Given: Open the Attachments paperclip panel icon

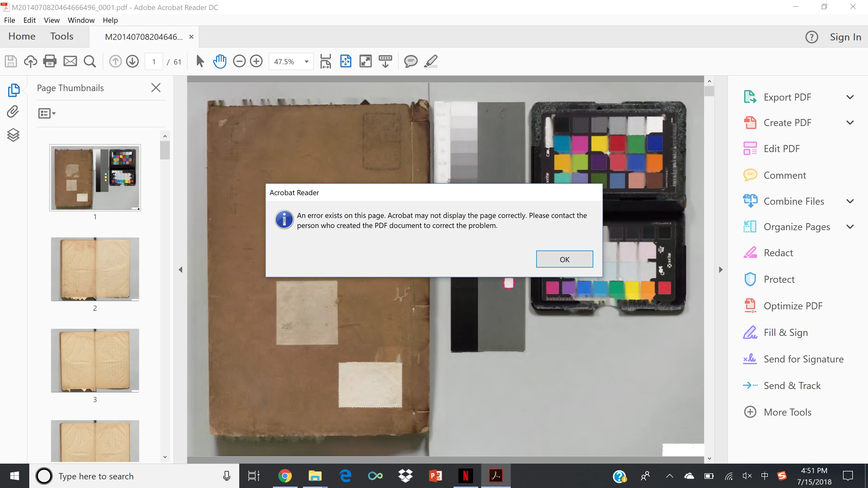Looking at the screenshot, I should click(x=13, y=112).
